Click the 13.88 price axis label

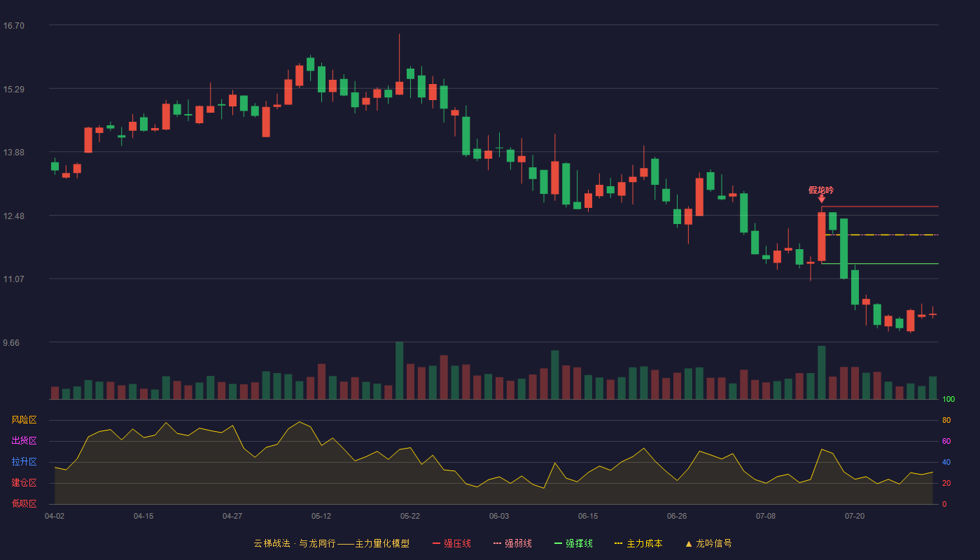coord(13,153)
